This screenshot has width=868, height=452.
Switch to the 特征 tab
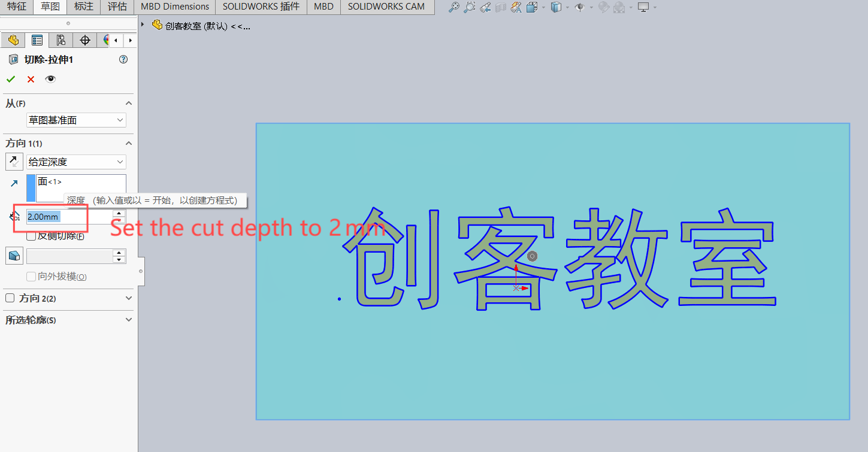17,7
